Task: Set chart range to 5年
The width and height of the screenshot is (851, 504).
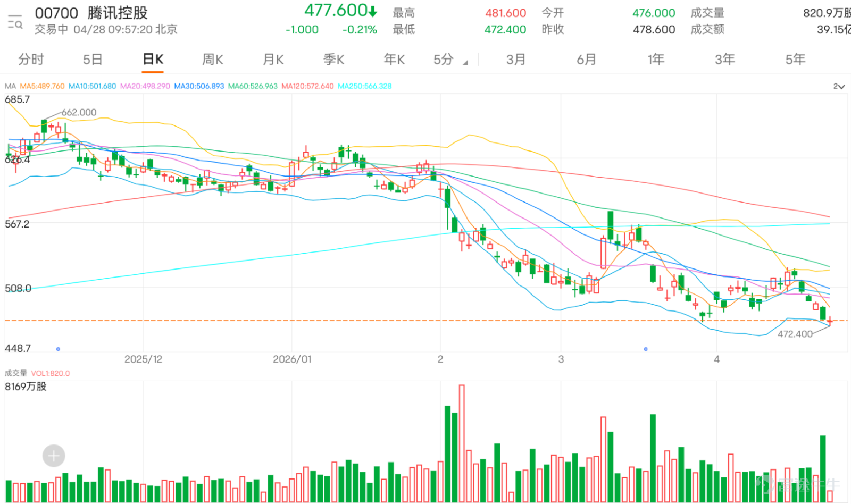Action: coord(796,60)
